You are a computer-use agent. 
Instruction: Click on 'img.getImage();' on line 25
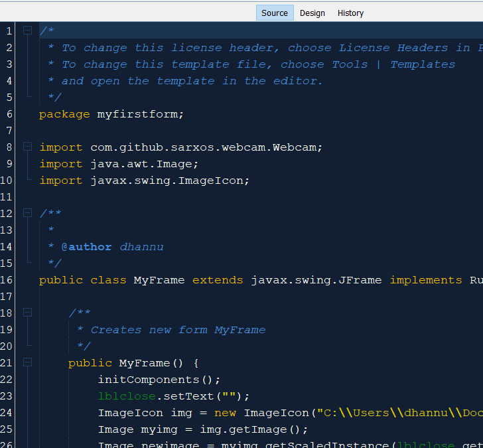(x=254, y=429)
